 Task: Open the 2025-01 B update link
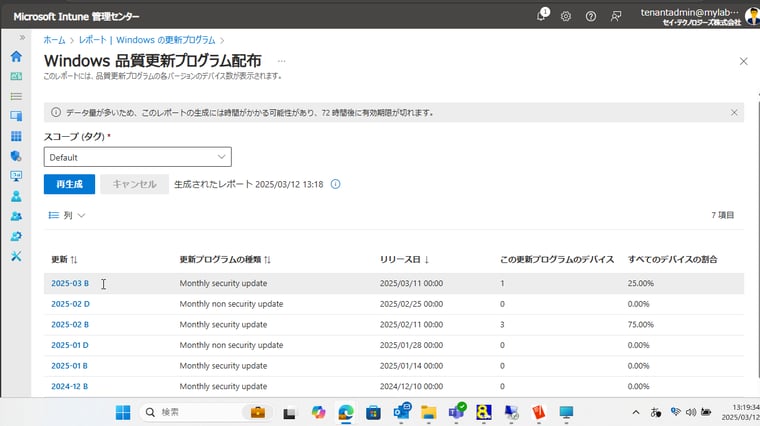coord(69,365)
